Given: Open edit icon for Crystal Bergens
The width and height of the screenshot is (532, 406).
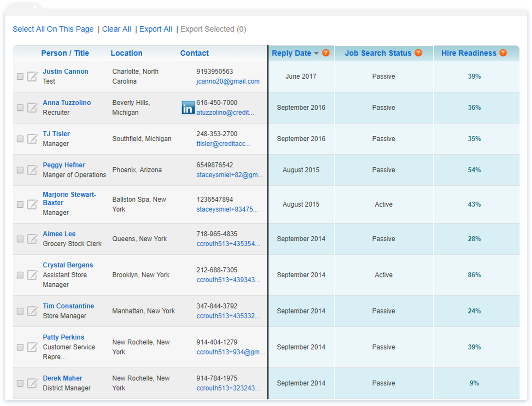Looking at the screenshot, I should [x=32, y=275].
